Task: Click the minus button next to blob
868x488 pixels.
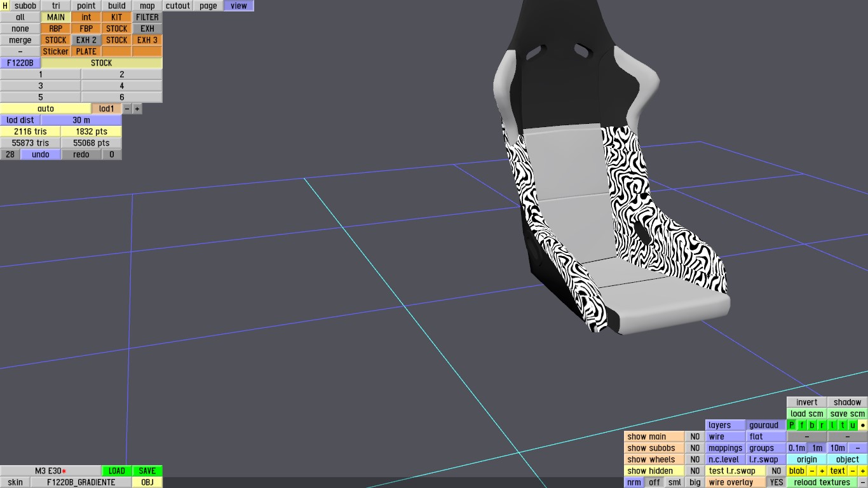Action: [812, 471]
